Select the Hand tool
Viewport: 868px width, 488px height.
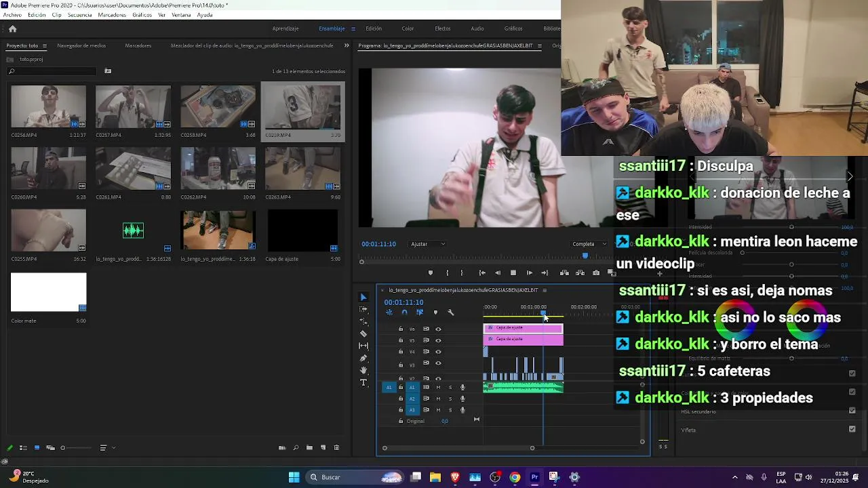pos(363,370)
